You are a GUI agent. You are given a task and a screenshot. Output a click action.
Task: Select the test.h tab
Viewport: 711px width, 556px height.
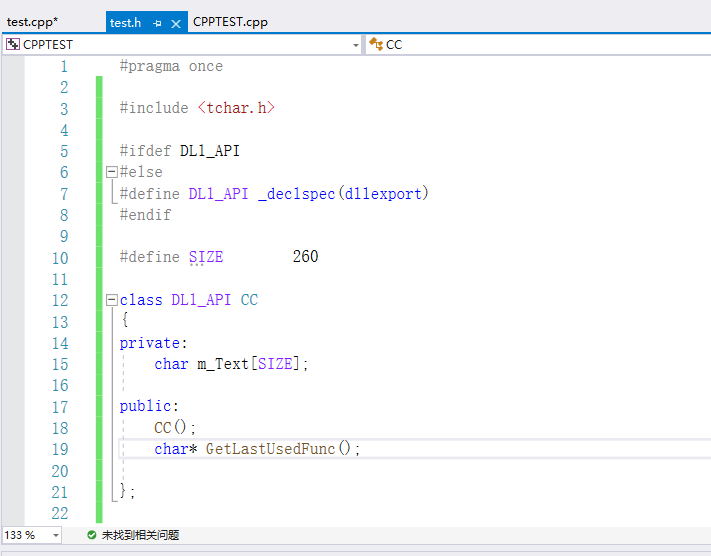click(126, 23)
